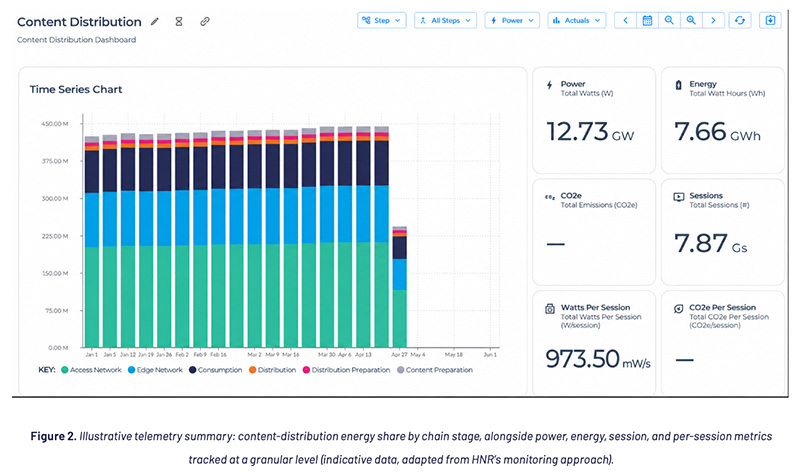800x472 pixels.
Task: Go to previous time range arrow
Action: 626,20
